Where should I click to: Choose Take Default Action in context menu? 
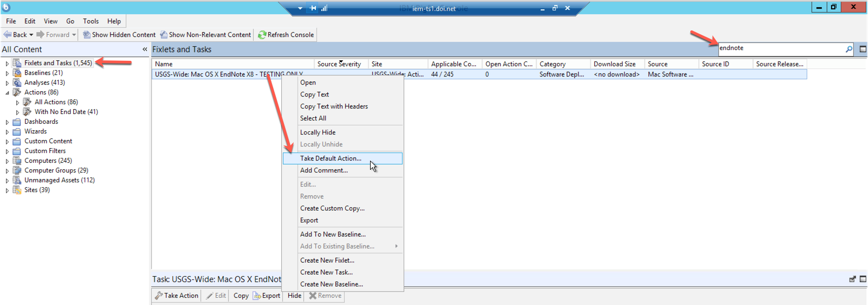(342, 158)
